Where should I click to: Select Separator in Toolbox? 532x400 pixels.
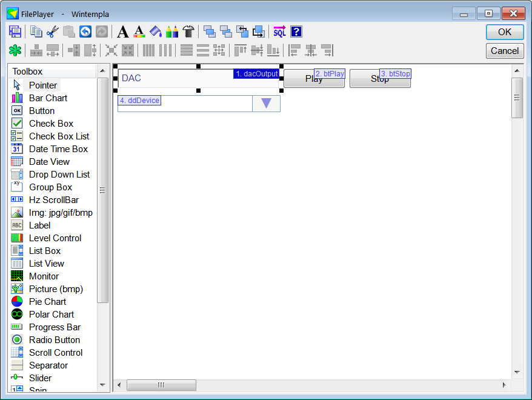click(x=48, y=365)
